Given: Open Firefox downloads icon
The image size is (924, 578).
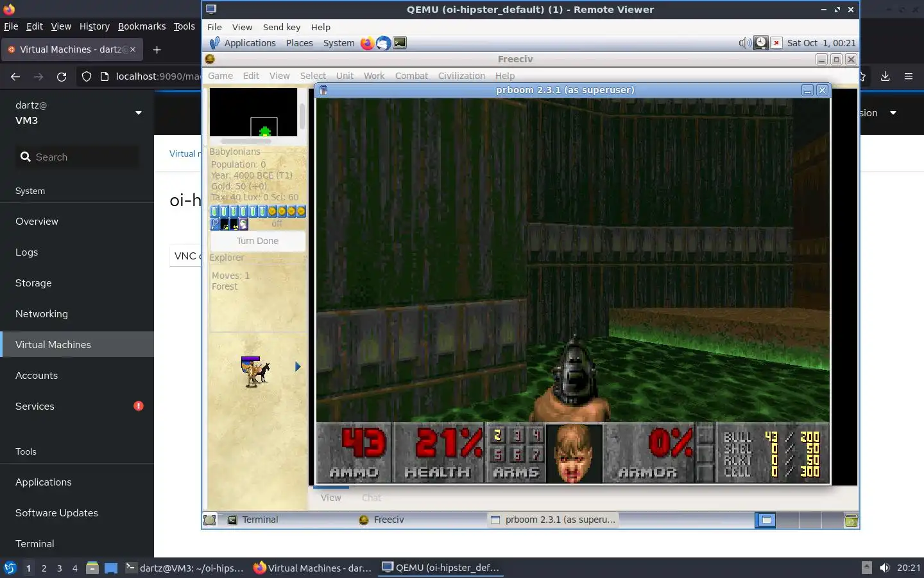Looking at the screenshot, I should (885, 76).
